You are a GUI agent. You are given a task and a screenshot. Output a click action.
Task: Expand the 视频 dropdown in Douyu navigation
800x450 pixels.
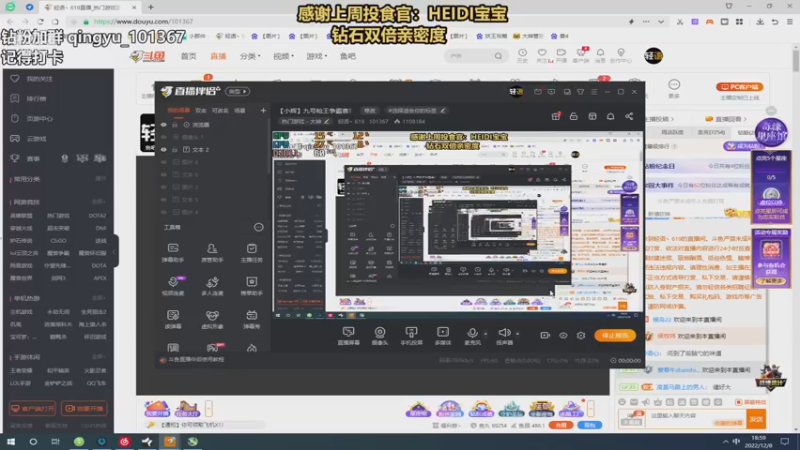coord(283,56)
